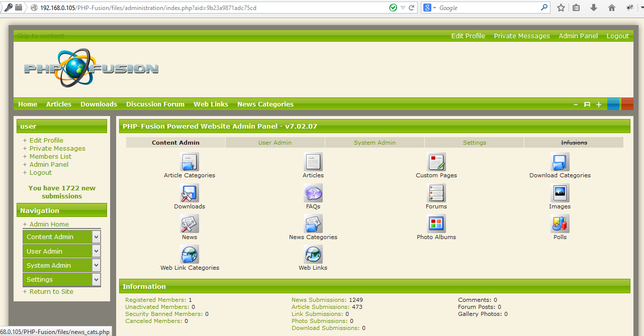Open News Categories in the main menu

pyautogui.click(x=265, y=104)
